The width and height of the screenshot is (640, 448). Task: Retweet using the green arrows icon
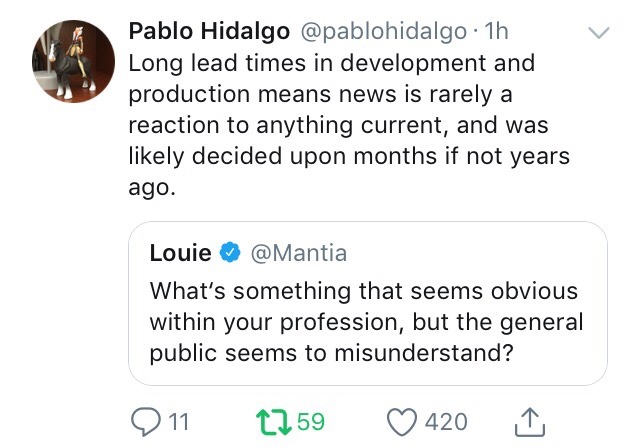pos(275,421)
